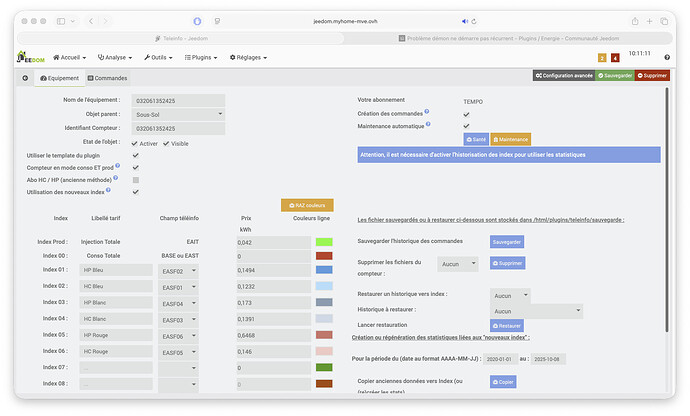Image resolution: width=690 pixels, height=416 pixels.
Task: Click the red alert counter badge in navbar
Action: coord(615,58)
